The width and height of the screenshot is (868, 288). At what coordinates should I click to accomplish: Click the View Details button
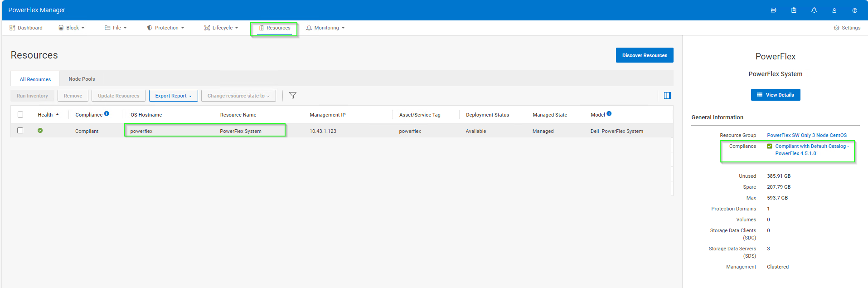click(x=775, y=95)
